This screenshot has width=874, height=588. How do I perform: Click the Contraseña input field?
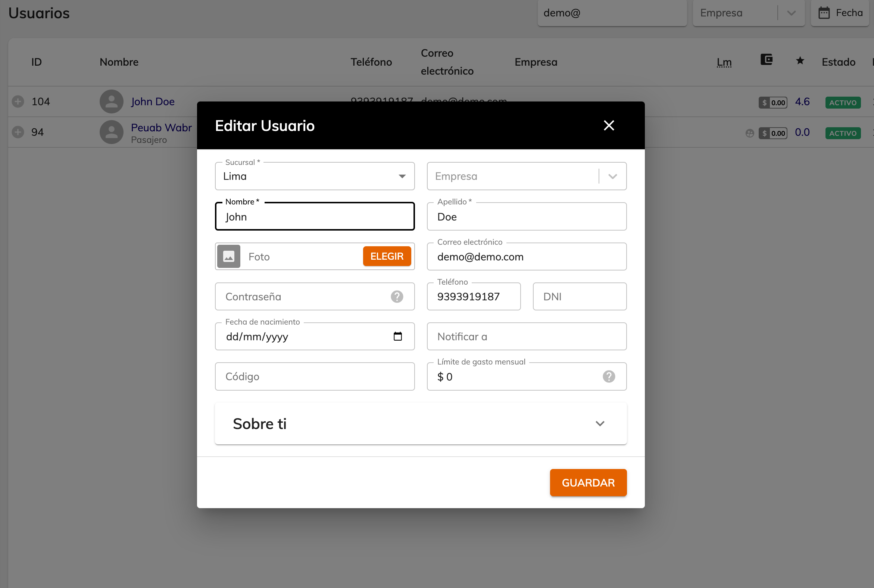(314, 297)
